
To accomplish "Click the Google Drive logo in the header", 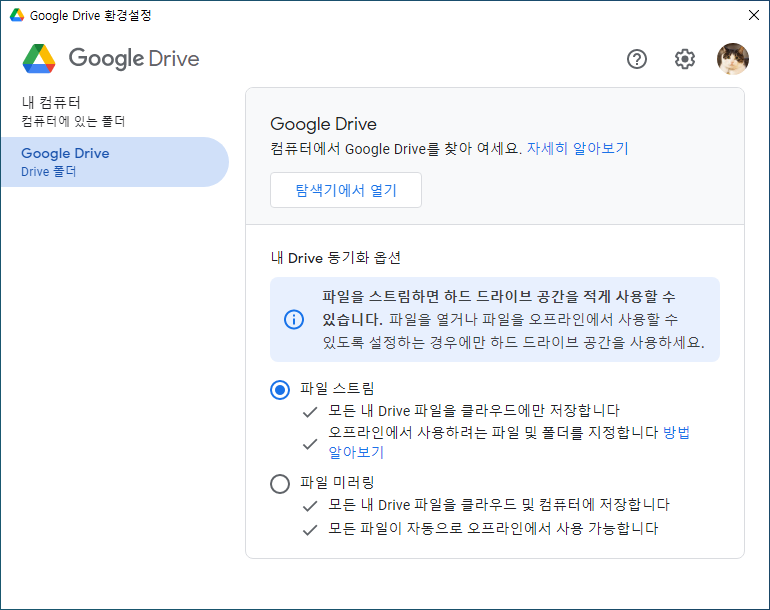I will click(x=111, y=58).
